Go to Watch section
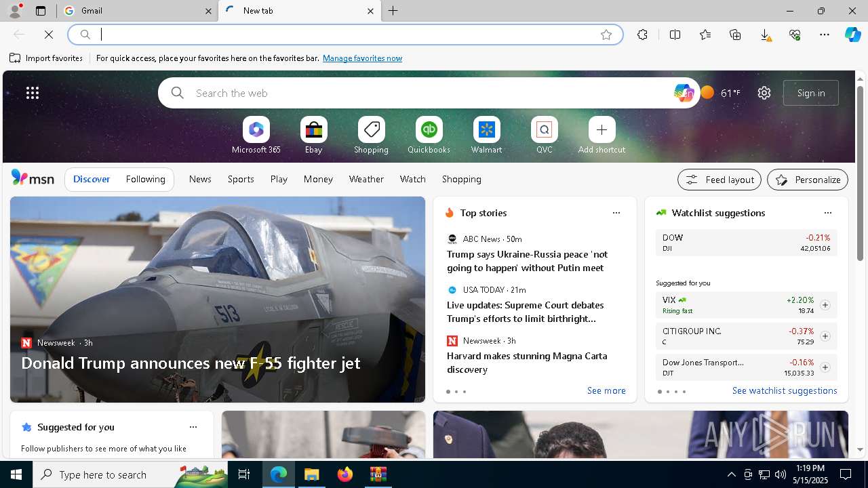868x488 pixels. click(413, 179)
